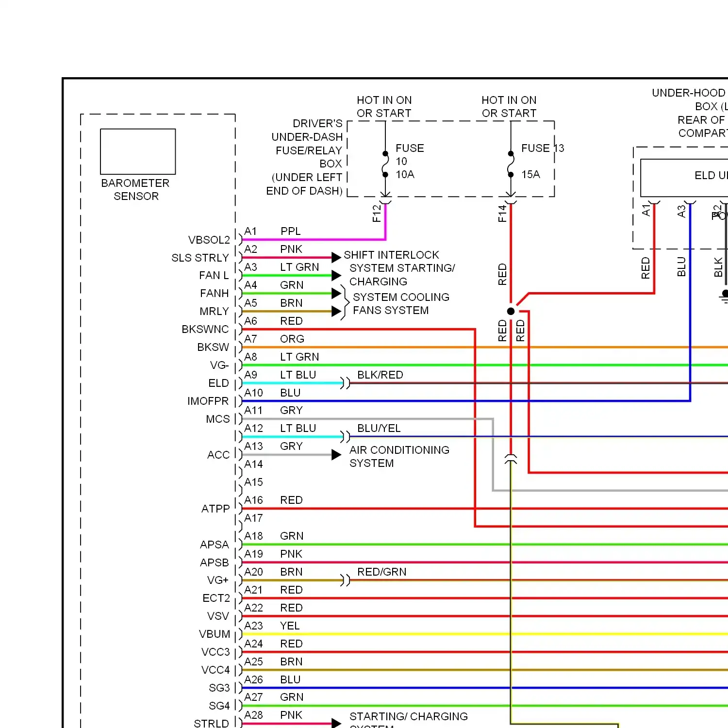Screen dimensions: 728x728
Task: Click the A17 empty pin label
Action: coord(253,518)
